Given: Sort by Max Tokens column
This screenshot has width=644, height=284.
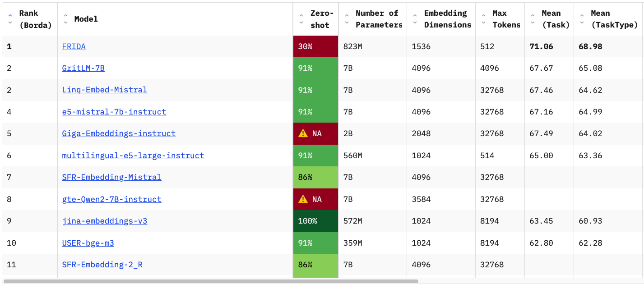Looking at the screenshot, I should (483, 19).
